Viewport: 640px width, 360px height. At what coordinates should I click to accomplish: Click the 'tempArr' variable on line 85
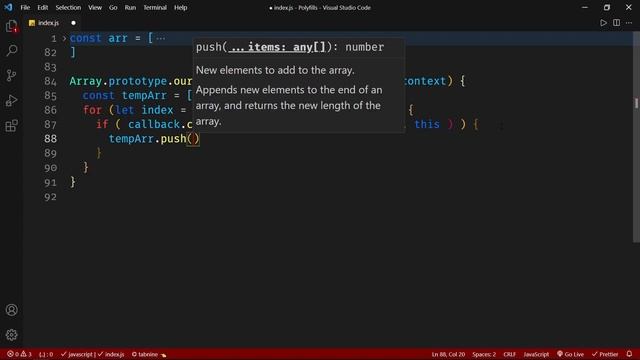[x=144, y=96]
